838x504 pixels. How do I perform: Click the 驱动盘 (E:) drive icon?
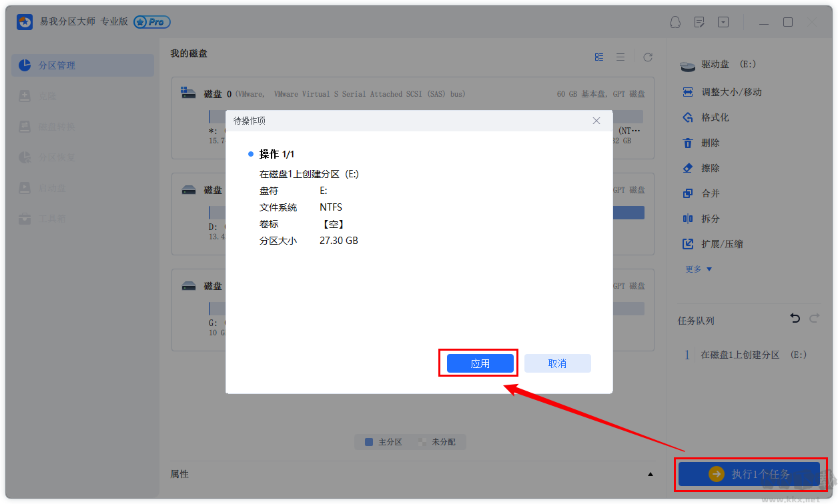688,65
